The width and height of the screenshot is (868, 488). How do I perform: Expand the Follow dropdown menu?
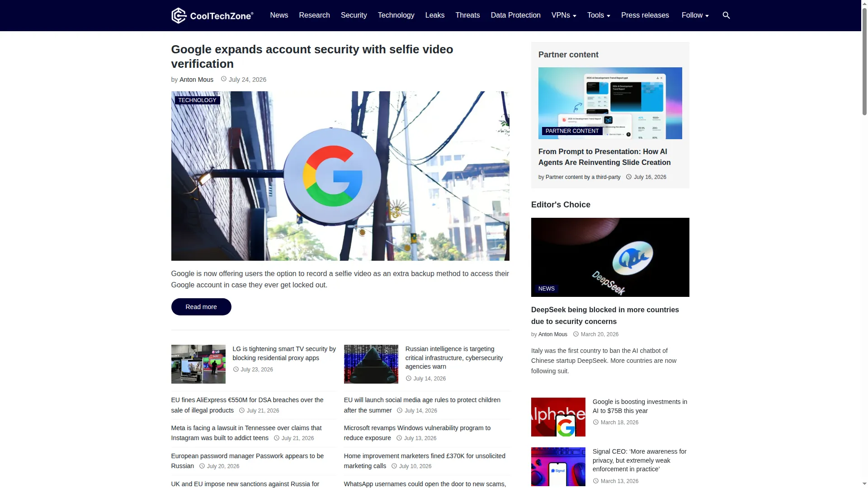pyautogui.click(x=695, y=15)
